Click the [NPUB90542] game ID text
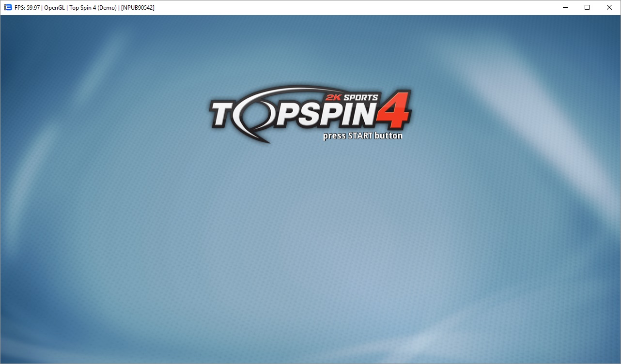This screenshot has width=621, height=364. tap(138, 8)
